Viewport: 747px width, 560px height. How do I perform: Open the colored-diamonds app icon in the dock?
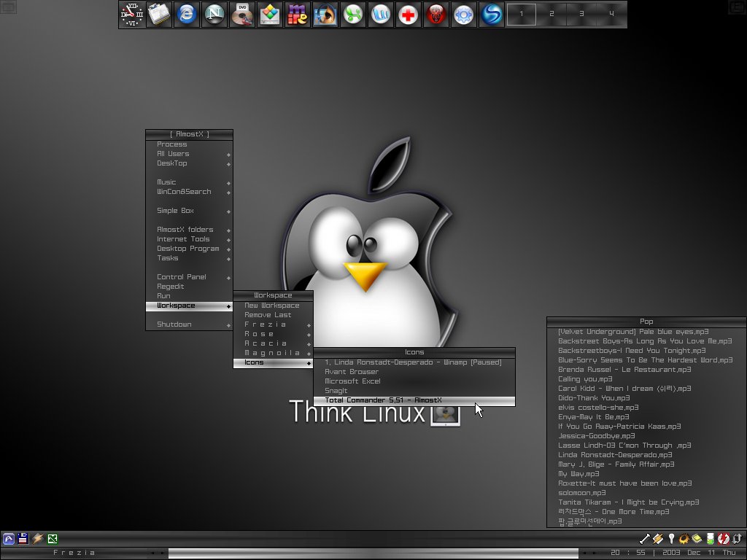point(270,15)
